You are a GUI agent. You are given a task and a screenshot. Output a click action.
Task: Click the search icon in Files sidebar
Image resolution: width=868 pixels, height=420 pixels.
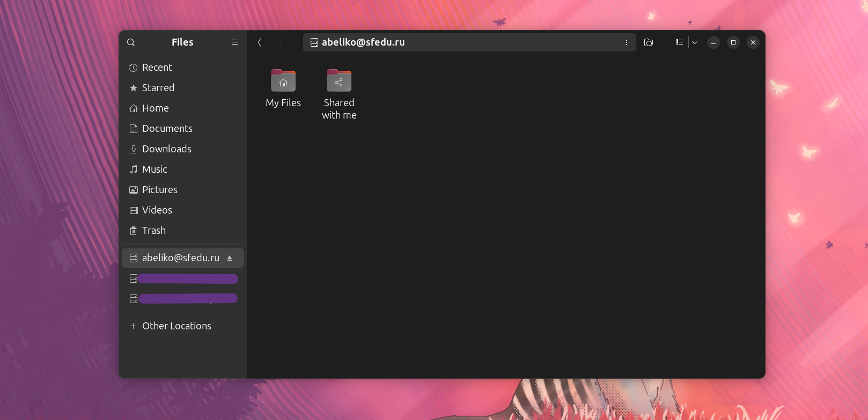coord(131,42)
